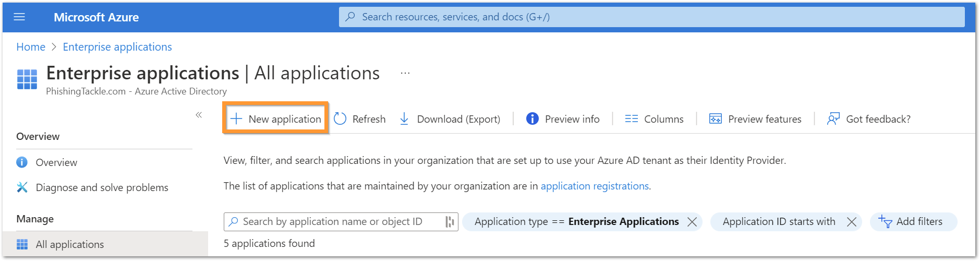This screenshot has height=261, width=980.
Task: Click the plus icon for New application
Action: coord(236,118)
